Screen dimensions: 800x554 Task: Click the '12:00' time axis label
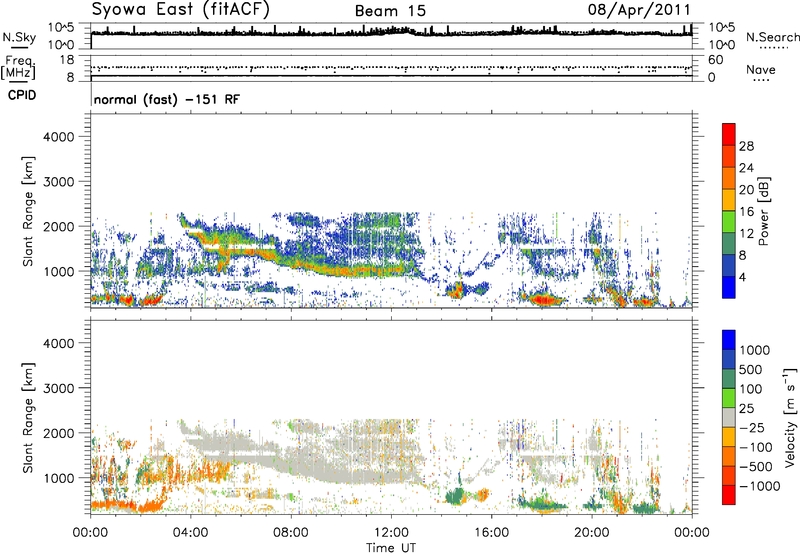(391, 533)
